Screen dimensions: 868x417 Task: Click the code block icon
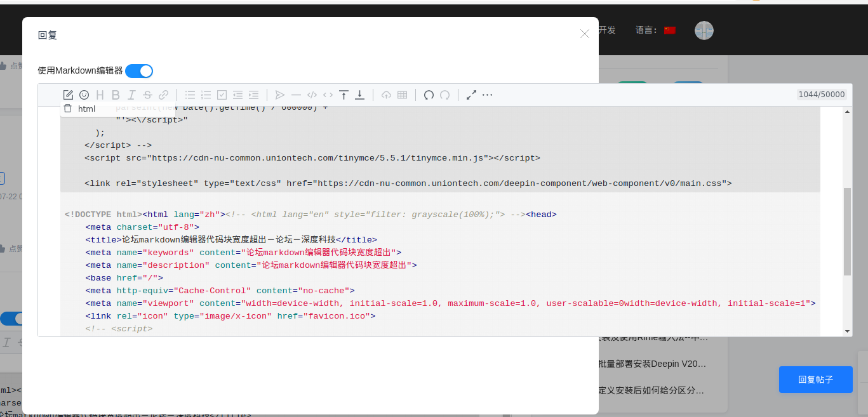(312, 95)
